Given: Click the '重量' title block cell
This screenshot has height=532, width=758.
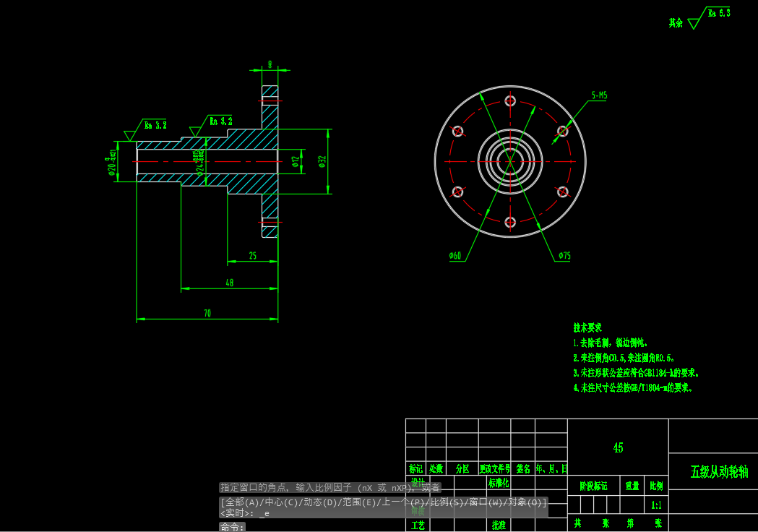Looking at the screenshot, I should (x=632, y=486).
